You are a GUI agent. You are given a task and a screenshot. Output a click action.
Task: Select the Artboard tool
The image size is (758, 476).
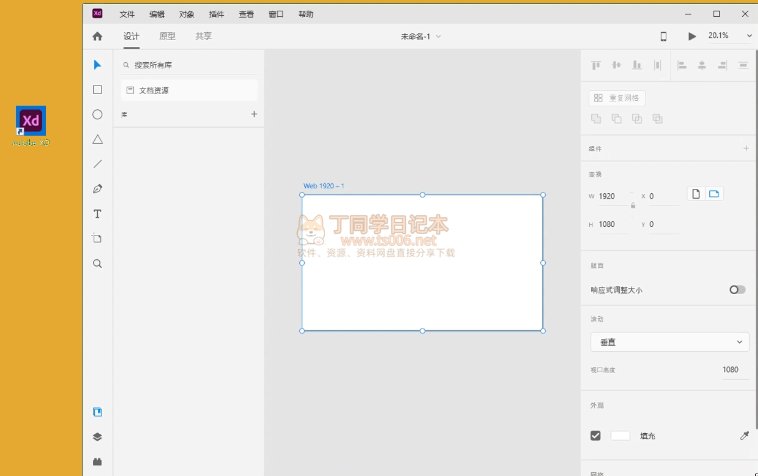tap(97, 239)
